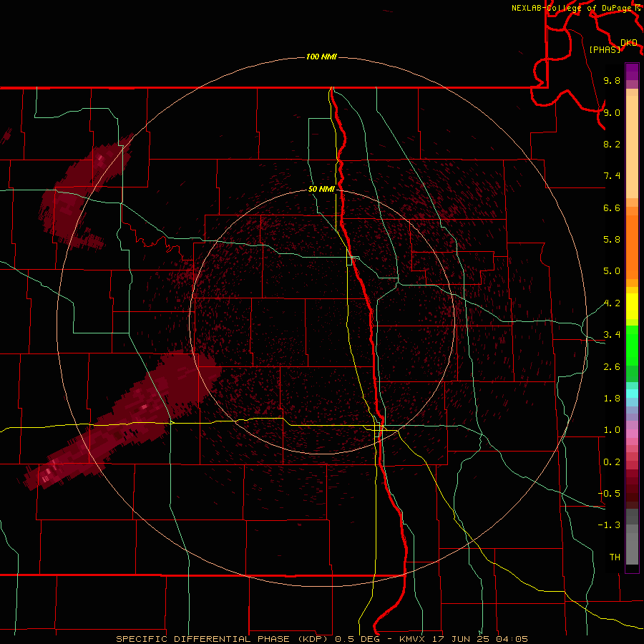This screenshot has width=644, height=644.
Task: Click the 7.4 scale value
Action: 612,176
